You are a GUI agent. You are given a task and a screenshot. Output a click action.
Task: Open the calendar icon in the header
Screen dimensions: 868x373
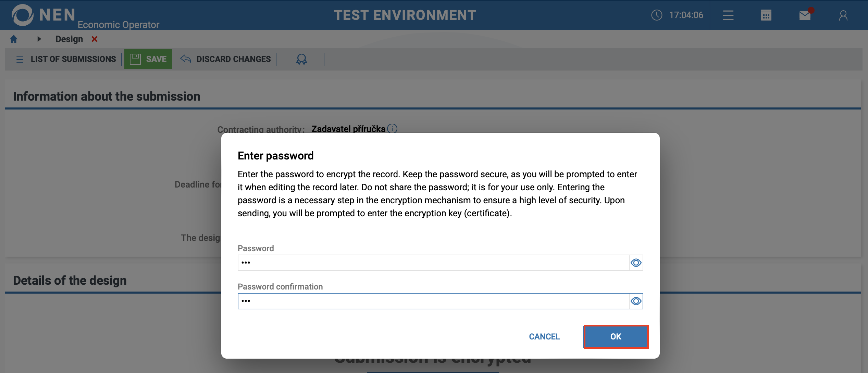(x=766, y=15)
